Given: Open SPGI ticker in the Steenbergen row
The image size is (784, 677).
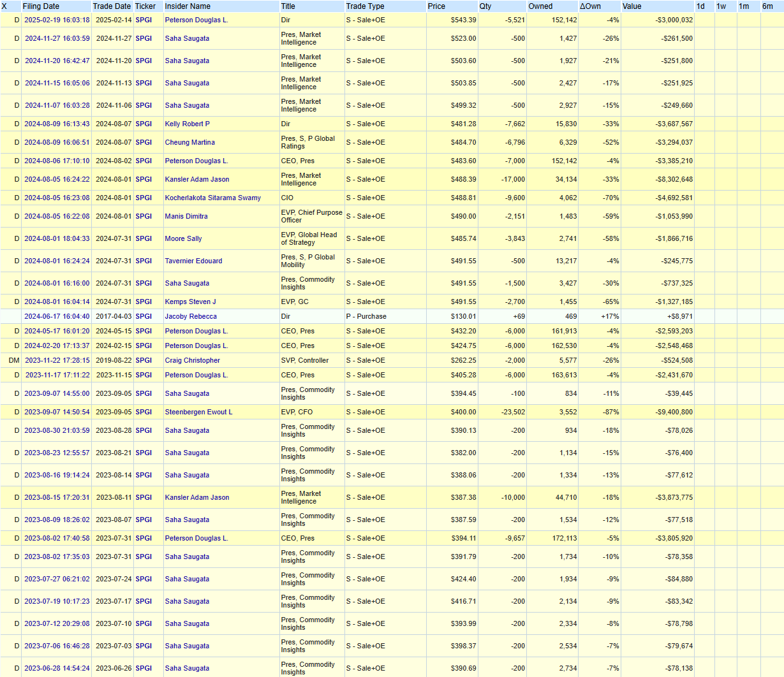Looking at the screenshot, I should click(x=144, y=412).
